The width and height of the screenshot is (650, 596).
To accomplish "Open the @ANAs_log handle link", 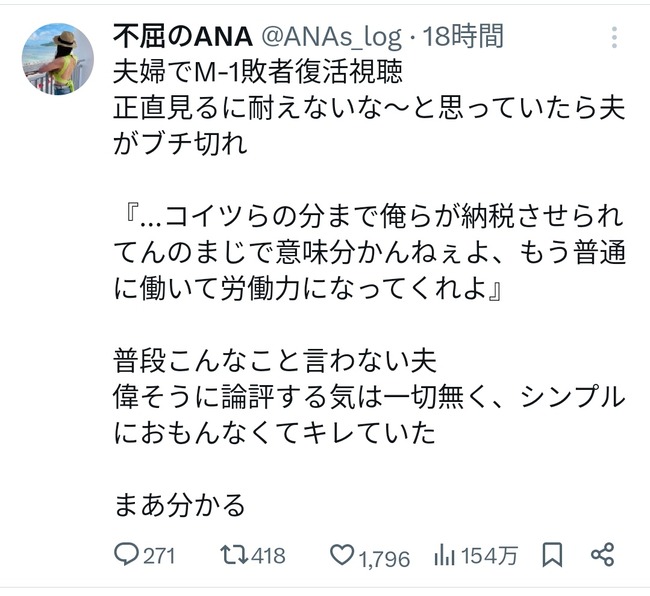I will (329, 37).
